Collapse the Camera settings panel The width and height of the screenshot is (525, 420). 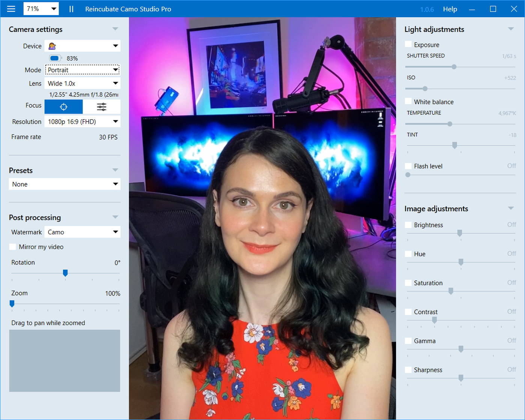(x=115, y=29)
